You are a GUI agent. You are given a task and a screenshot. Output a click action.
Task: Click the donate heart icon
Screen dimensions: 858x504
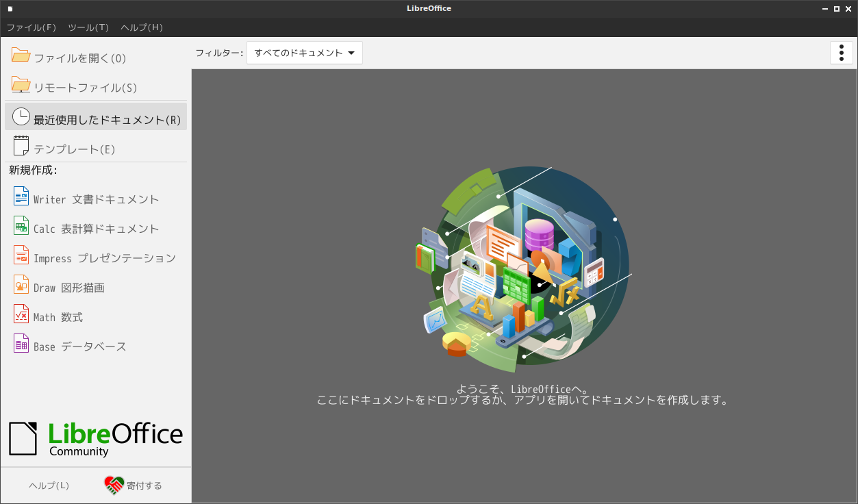point(114,485)
